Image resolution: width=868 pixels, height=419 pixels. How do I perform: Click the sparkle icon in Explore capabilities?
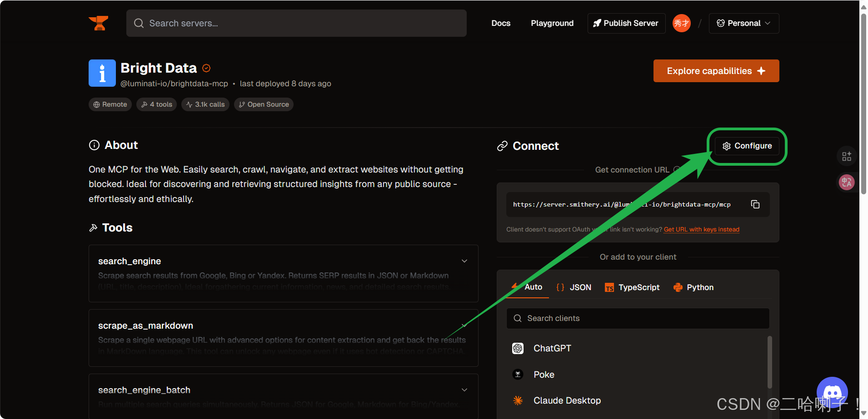pos(761,71)
